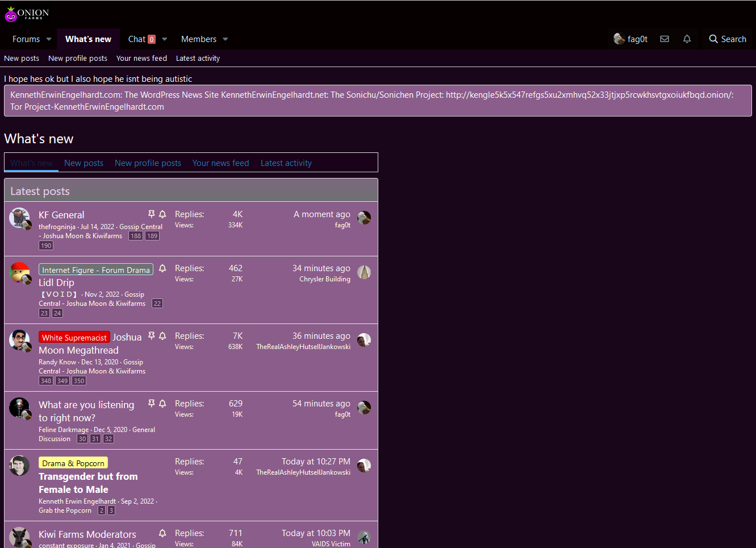Click New profile posts in sub-navigation bar

pos(78,59)
